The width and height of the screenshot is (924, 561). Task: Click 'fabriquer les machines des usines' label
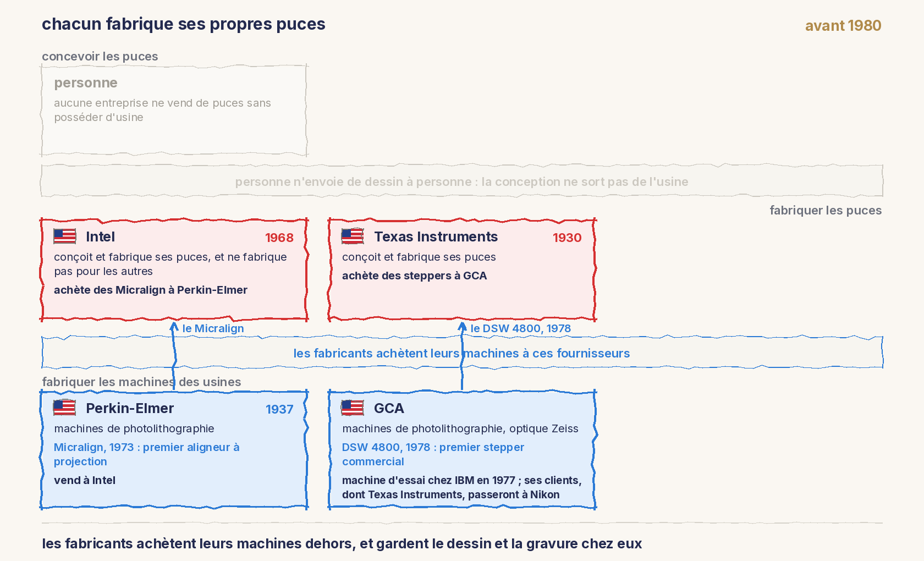point(141,382)
